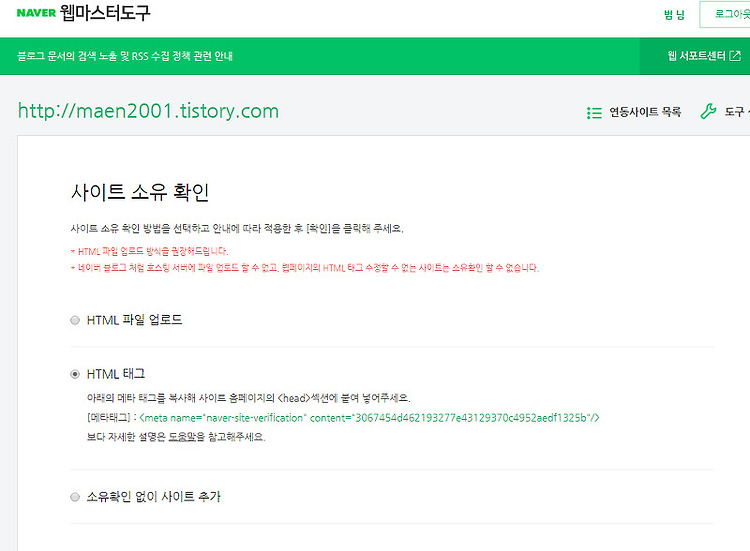Click the 사이트 소유 확인 heading
750x551 pixels.
coord(140,192)
